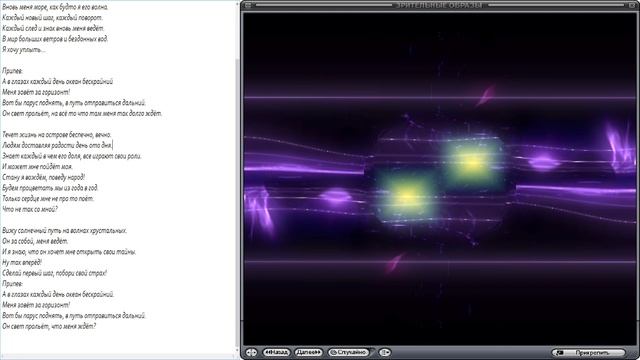Image resolution: width=640 pixels, height=360 pixels.
Task: Click the visualization display area
Action: pos(439,179)
